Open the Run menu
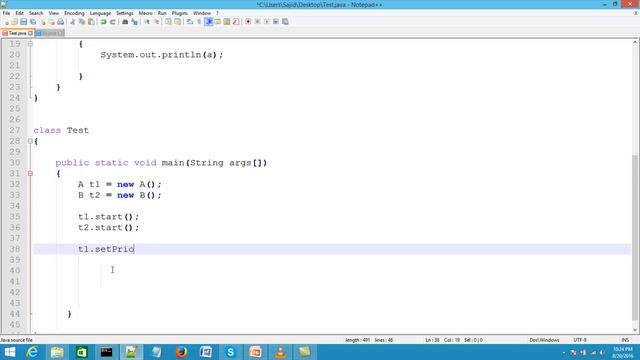This screenshot has width=640, height=360. coord(162,13)
